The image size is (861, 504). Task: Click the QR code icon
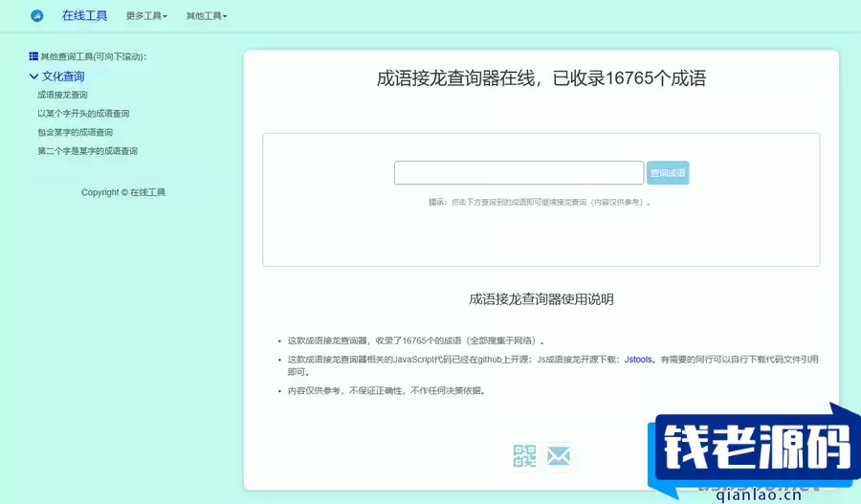pos(524,455)
